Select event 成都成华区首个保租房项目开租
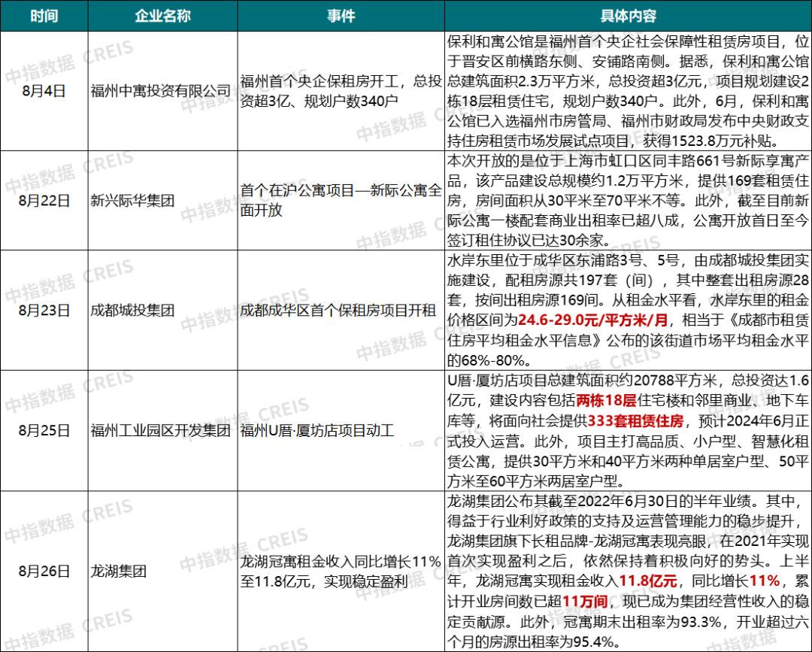The image size is (812, 652). (341, 310)
